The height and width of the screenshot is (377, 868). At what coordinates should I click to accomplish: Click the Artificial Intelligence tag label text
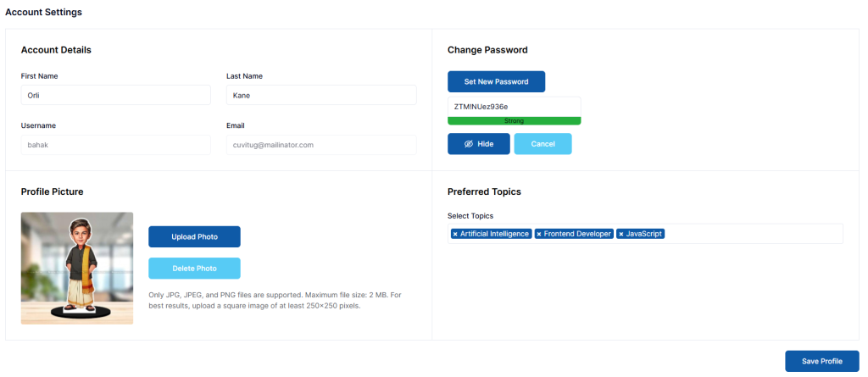(x=495, y=234)
